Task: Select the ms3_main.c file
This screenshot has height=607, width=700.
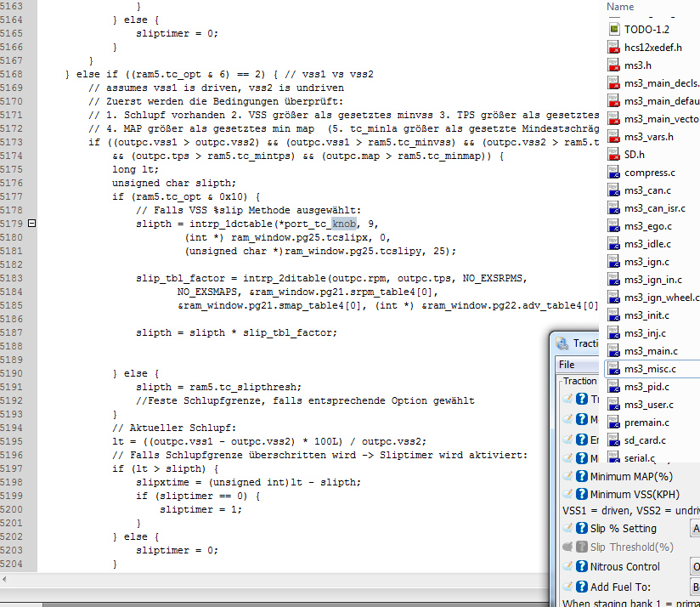Action: [x=651, y=351]
